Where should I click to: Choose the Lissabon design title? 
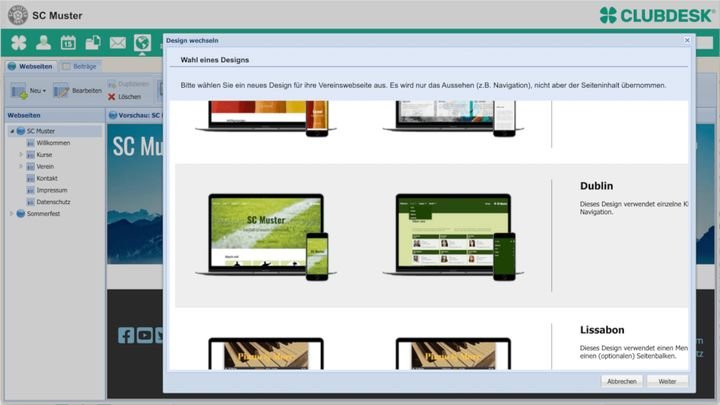[x=602, y=330]
